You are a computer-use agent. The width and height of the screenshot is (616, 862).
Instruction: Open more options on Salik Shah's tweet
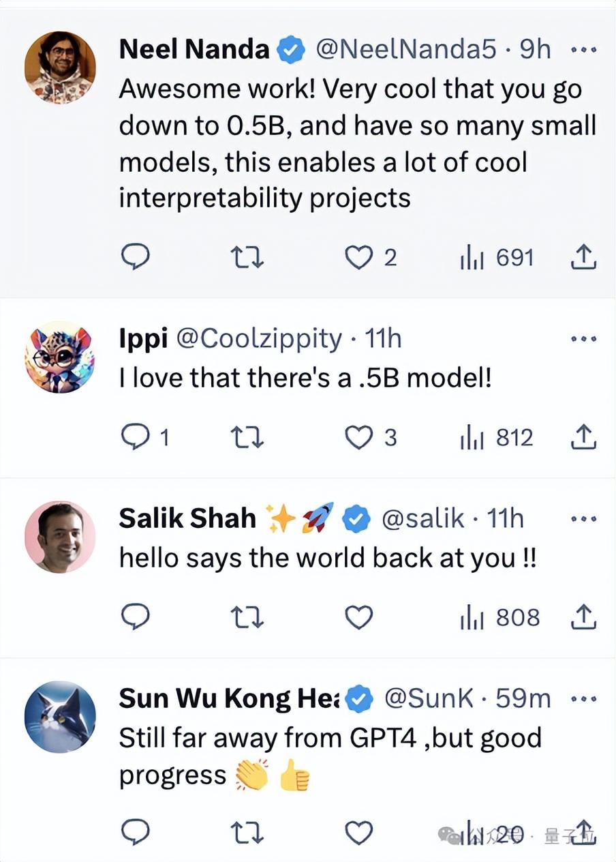coord(583,519)
